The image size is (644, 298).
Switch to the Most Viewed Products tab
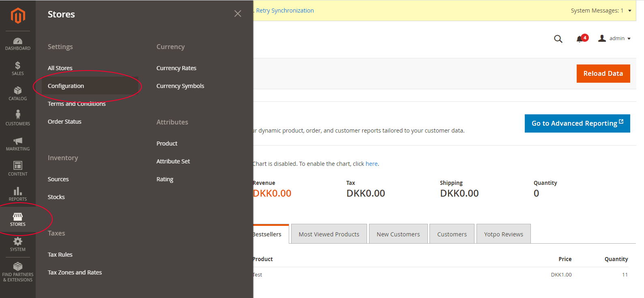point(329,234)
